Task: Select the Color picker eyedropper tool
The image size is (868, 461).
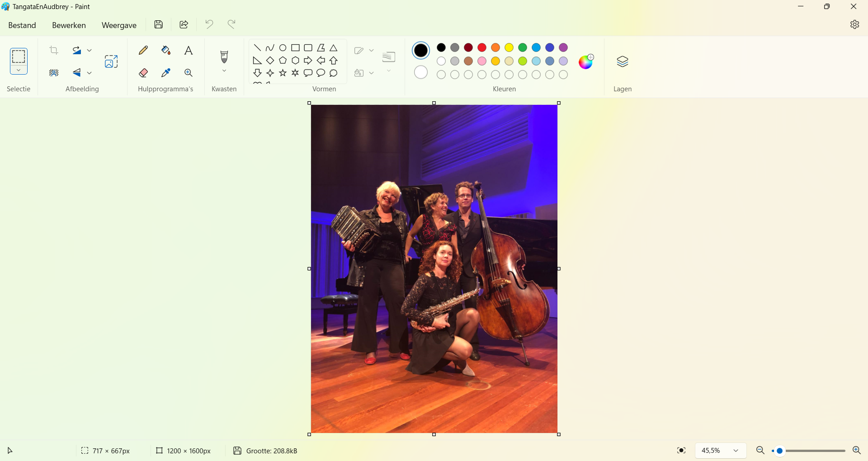Action: pos(166,73)
